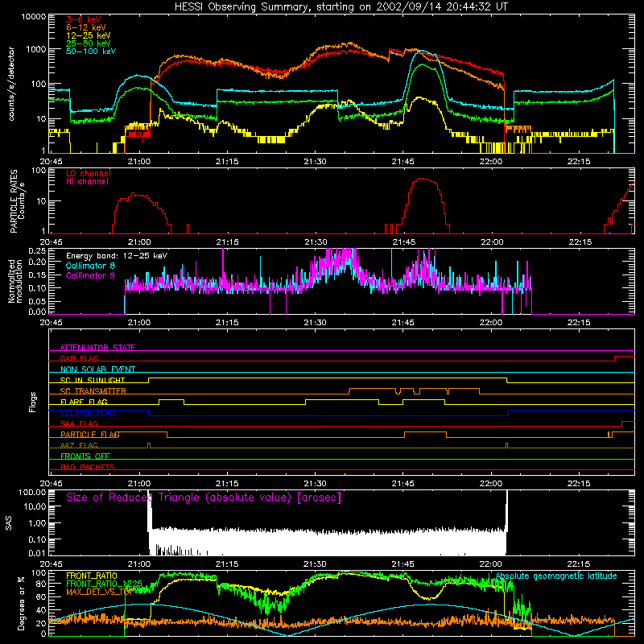Click the "SC_IN_SUNLIGHT" flag label

(93, 380)
